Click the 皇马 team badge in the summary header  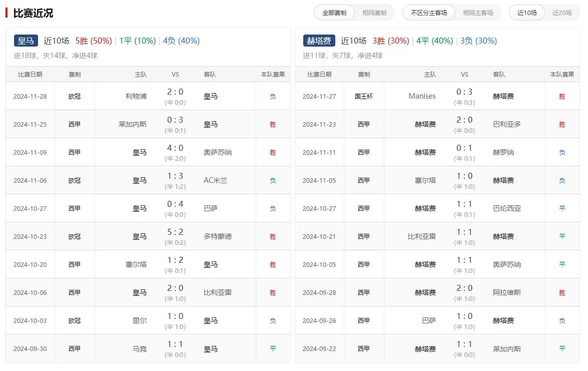pos(26,41)
